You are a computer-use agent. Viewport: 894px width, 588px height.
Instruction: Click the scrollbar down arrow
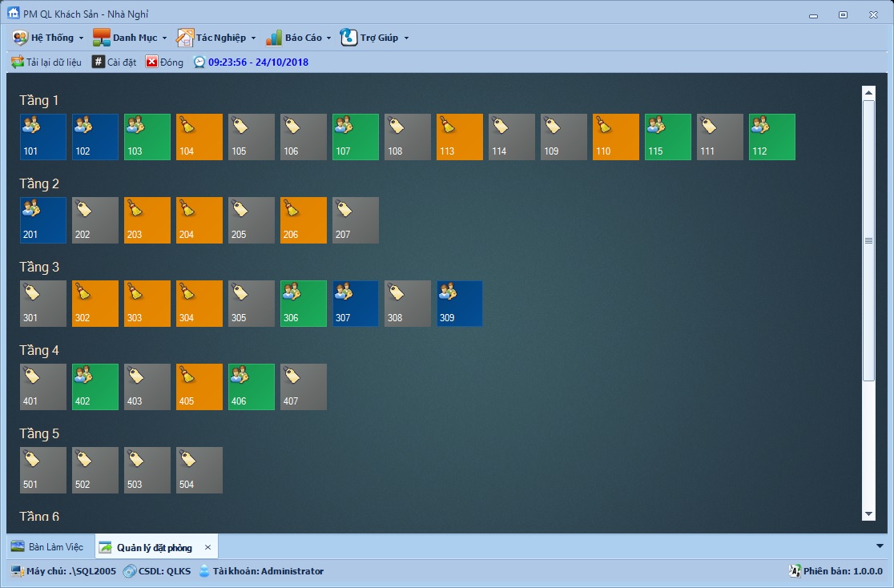[x=868, y=513]
